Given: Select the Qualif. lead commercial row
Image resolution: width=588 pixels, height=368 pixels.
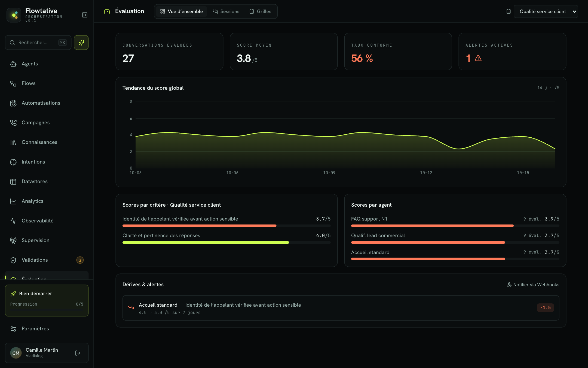Looking at the screenshot, I should point(455,239).
